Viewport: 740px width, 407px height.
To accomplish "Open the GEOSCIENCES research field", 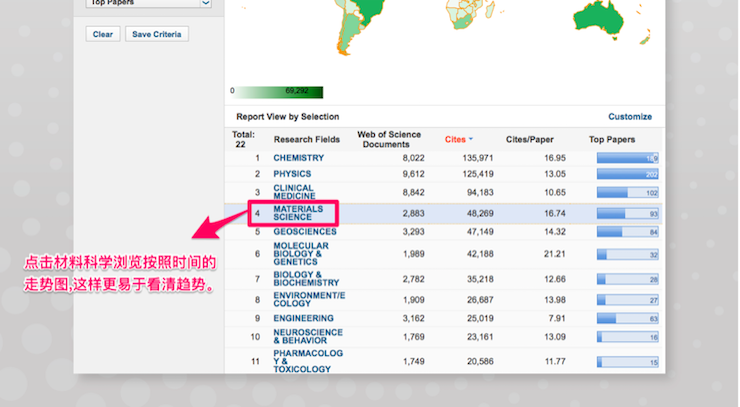I will pos(305,231).
